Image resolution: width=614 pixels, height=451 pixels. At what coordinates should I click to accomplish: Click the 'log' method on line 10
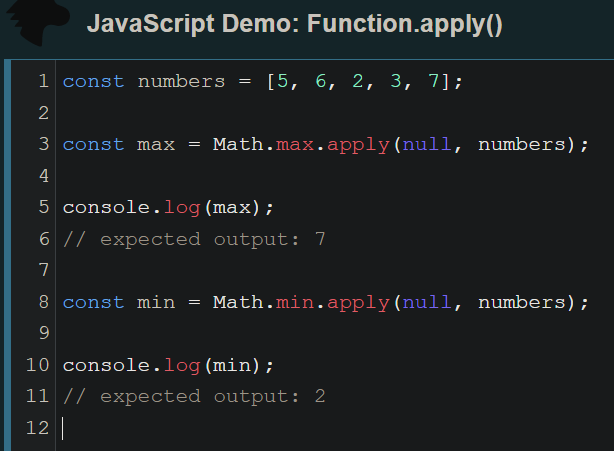coord(182,366)
